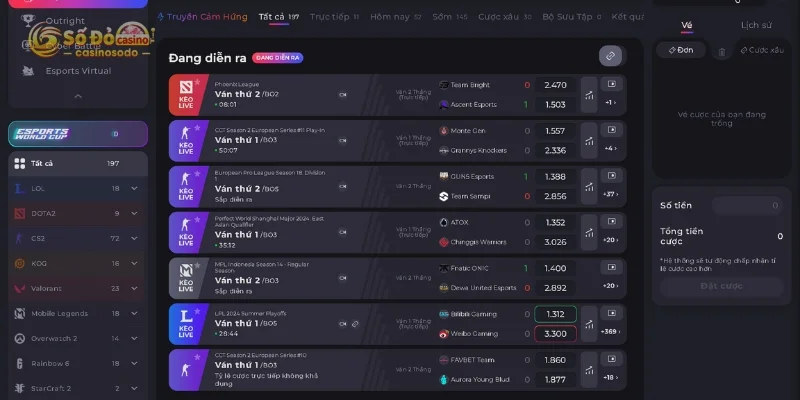Expand the CS2 category chevron
This screenshot has width=800, height=400.
click(x=134, y=238)
